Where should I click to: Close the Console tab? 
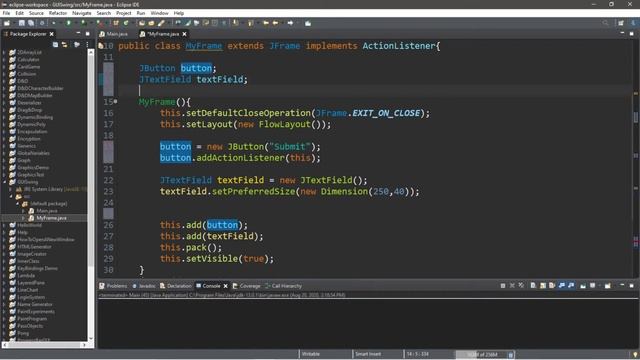click(225, 286)
